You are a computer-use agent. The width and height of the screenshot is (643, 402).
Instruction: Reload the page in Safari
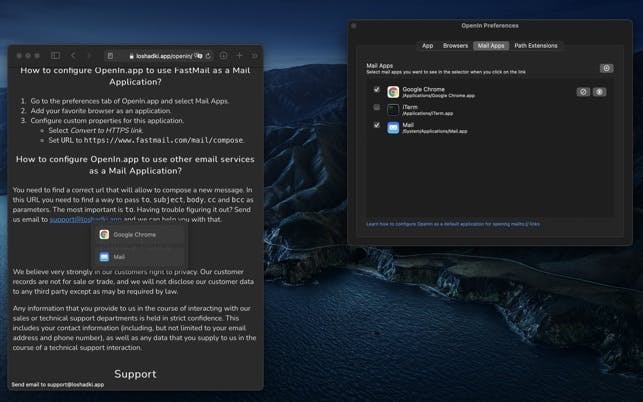coord(208,56)
